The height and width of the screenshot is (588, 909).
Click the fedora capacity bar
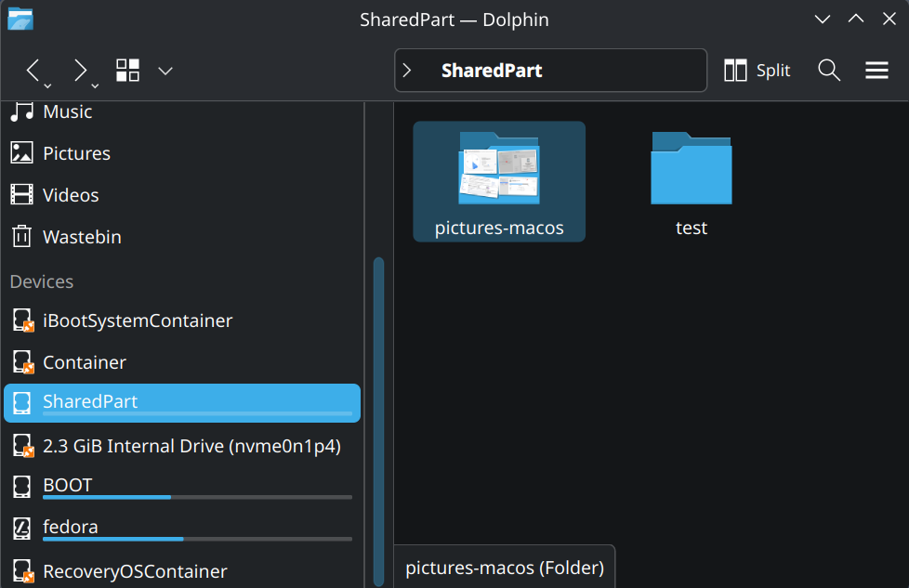(198, 539)
